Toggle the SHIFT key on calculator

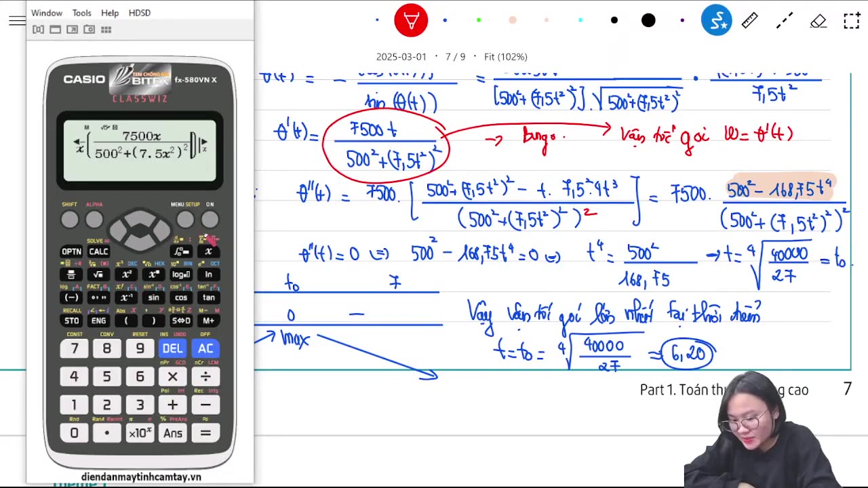point(69,220)
